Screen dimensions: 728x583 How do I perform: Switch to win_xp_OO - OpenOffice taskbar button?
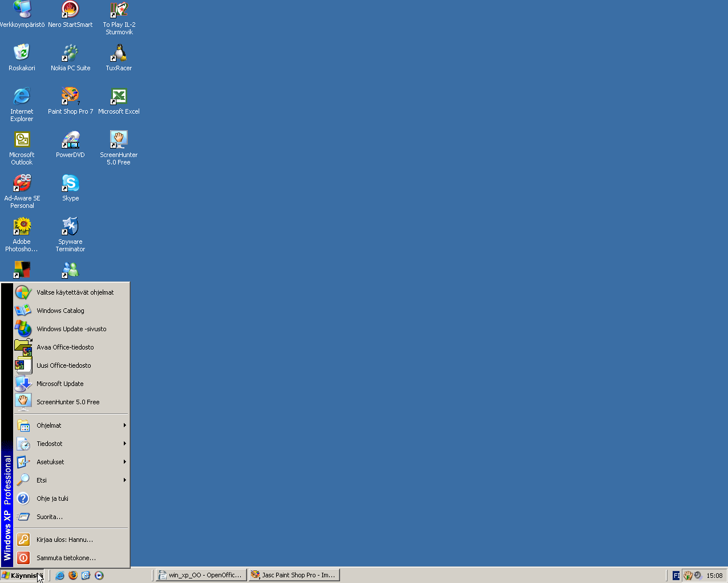[201, 575]
